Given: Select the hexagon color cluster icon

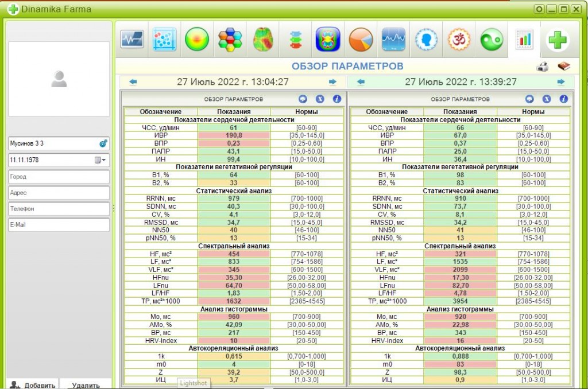Looking at the screenshot, I should (x=230, y=40).
